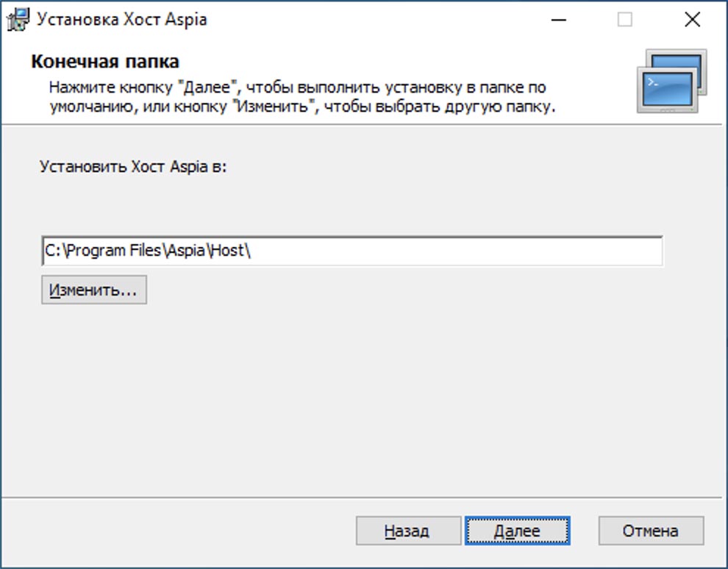This screenshot has height=569, width=728.
Task: Close the installer window
Action: click(x=692, y=20)
